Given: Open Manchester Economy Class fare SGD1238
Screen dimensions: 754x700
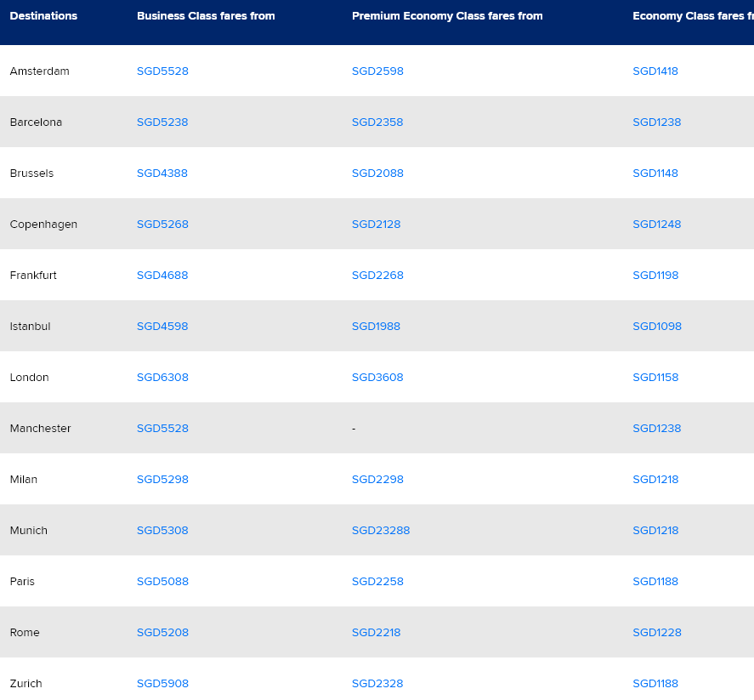Looking at the screenshot, I should [657, 429].
